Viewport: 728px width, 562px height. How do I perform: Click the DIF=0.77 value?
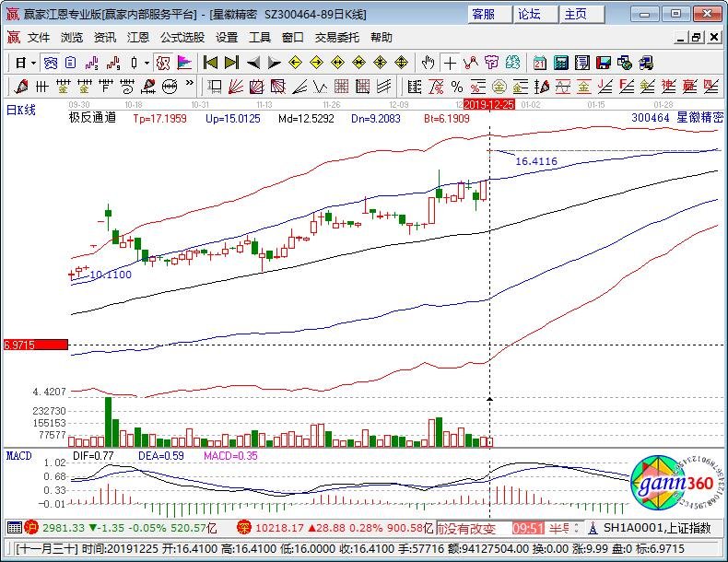point(93,456)
